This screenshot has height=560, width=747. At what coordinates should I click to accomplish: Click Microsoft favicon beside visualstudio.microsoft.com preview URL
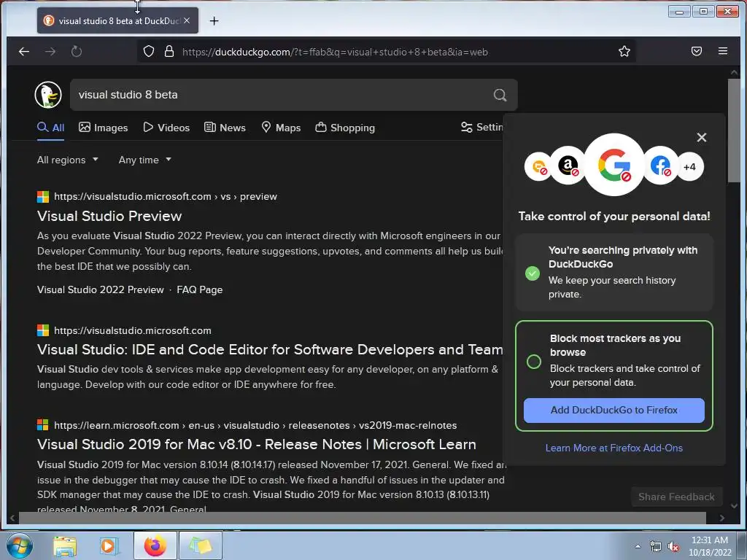43,197
